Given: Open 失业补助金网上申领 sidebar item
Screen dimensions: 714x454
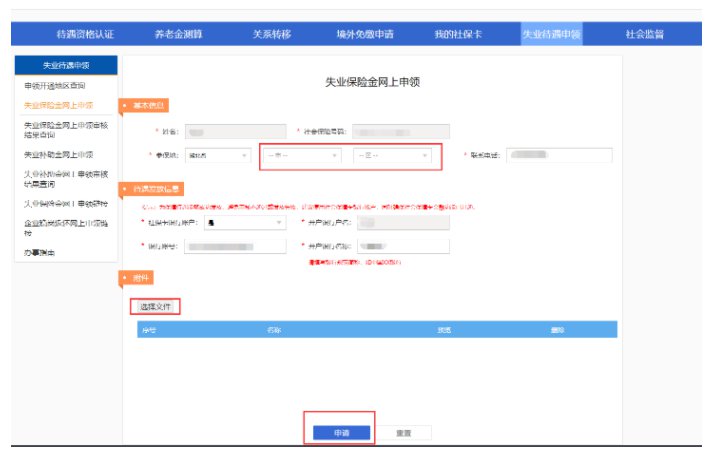Looking at the screenshot, I should [x=58, y=155].
